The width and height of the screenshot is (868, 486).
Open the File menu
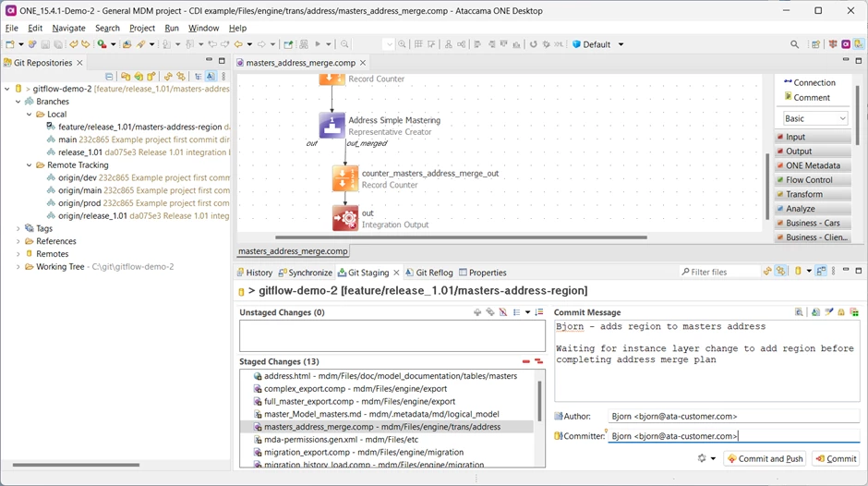click(x=12, y=28)
